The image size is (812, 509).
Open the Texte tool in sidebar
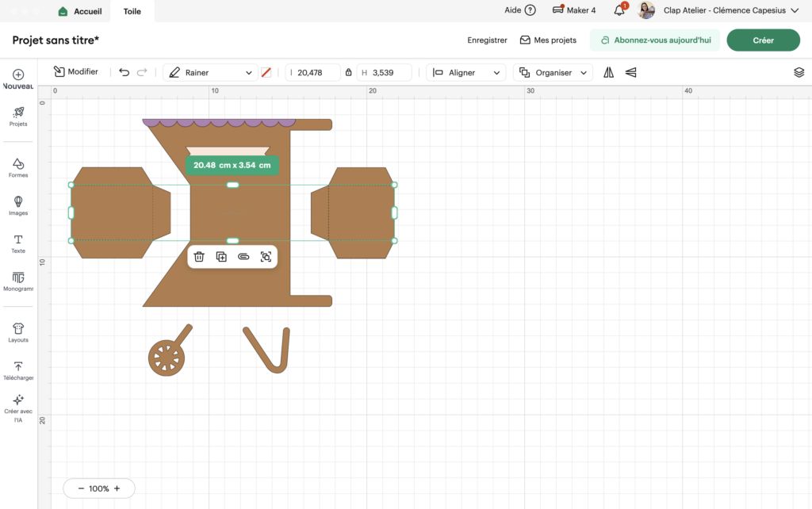coord(18,243)
